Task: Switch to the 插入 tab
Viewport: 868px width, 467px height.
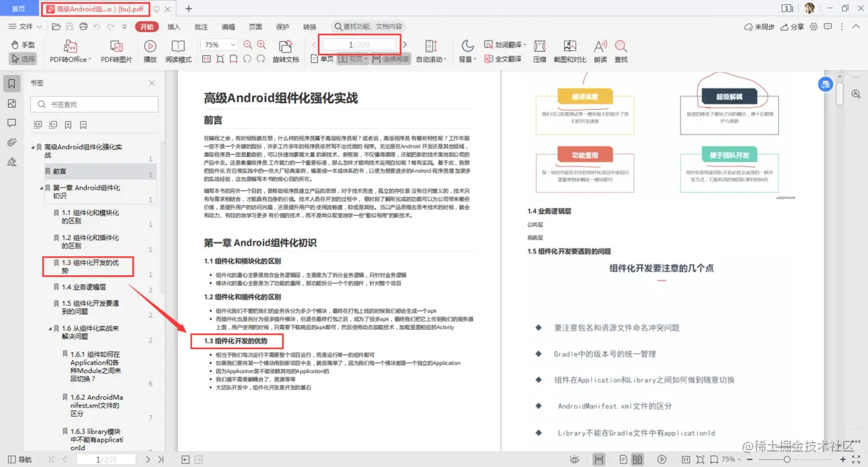Action: [x=174, y=27]
